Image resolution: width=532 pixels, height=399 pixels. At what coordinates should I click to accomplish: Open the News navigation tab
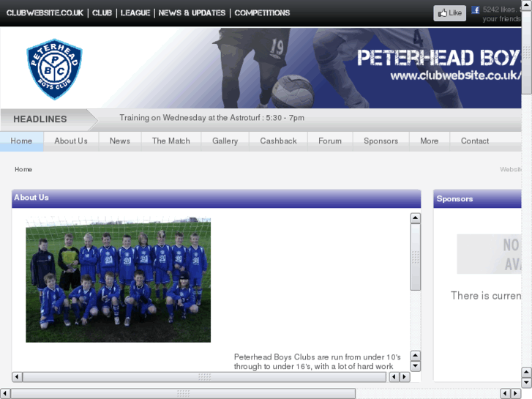[x=120, y=141]
